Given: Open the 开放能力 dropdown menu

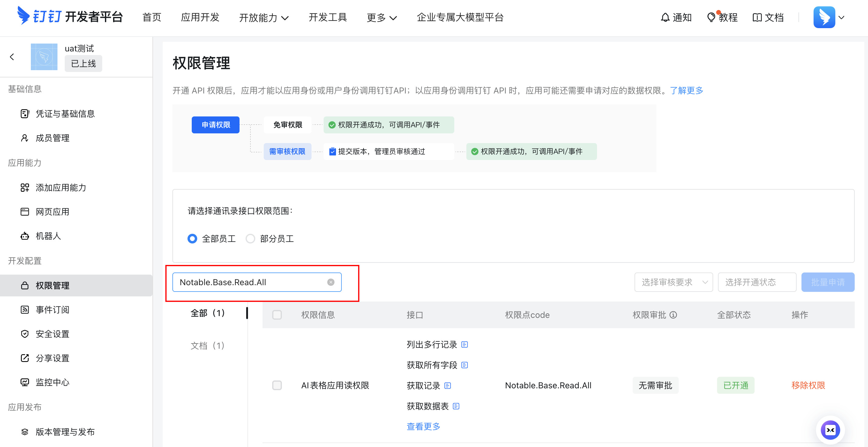Looking at the screenshot, I should (263, 18).
